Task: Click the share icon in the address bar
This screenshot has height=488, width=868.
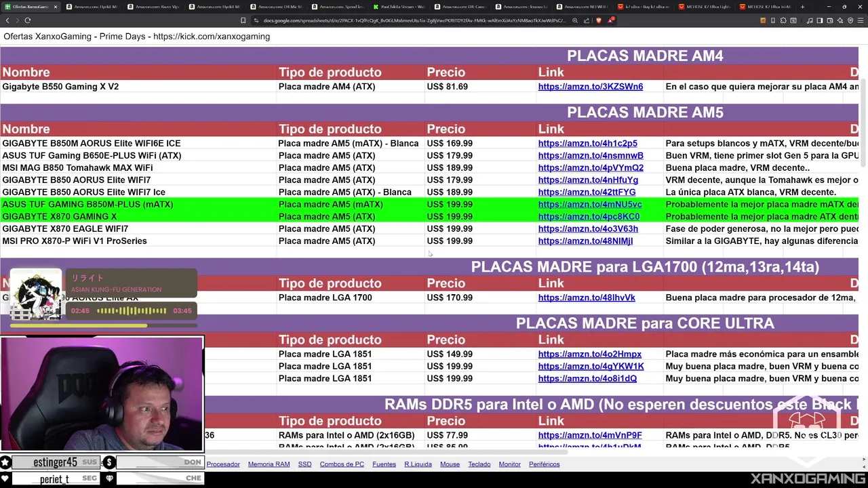Action: click(x=587, y=20)
